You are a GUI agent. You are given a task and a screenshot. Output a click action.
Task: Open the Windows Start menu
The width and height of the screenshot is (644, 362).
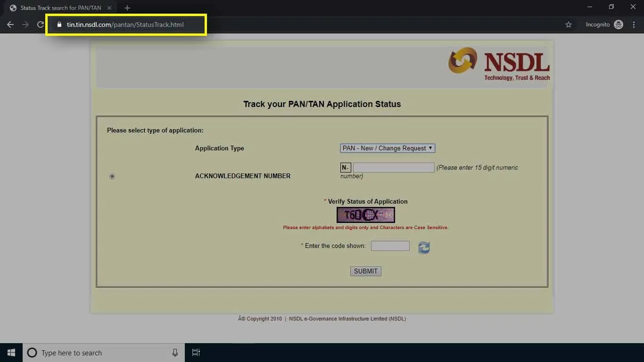click(x=11, y=353)
